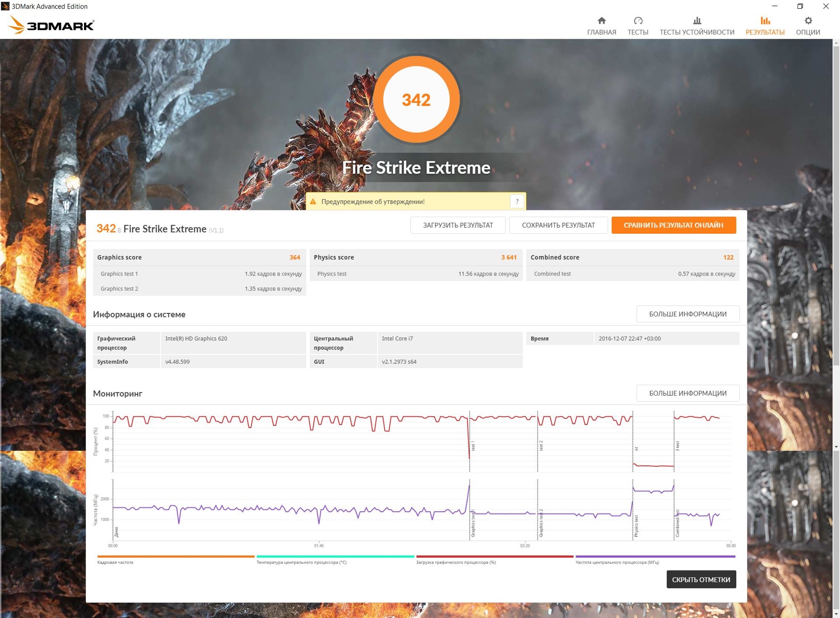Image resolution: width=840 pixels, height=618 pixels.
Task: Click the Results bars icon
Action: pos(765,21)
